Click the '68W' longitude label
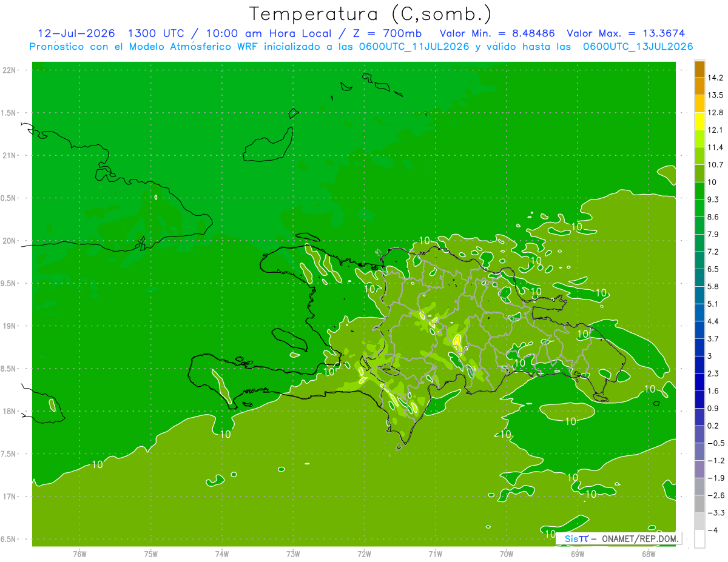The image size is (728, 562). tap(649, 554)
